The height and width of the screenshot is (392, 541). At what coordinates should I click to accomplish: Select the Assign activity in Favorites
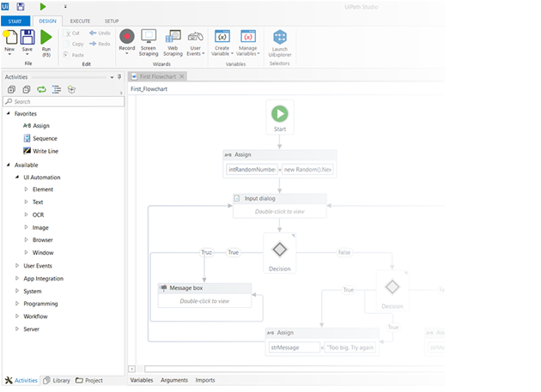[36, 126]
